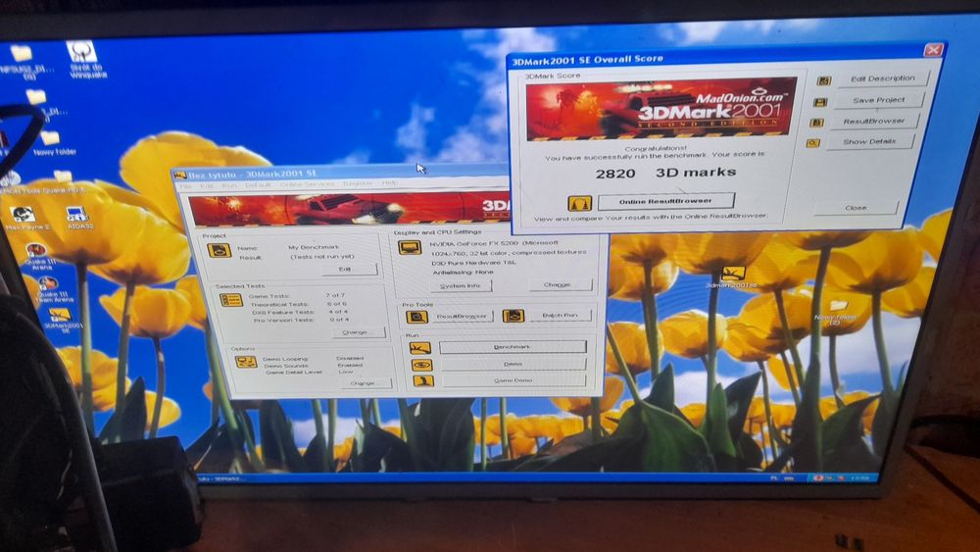Click the 3DMark2001 SE main window title bar
The width and height of the screenshot is (980, 552).
(341, 174)
